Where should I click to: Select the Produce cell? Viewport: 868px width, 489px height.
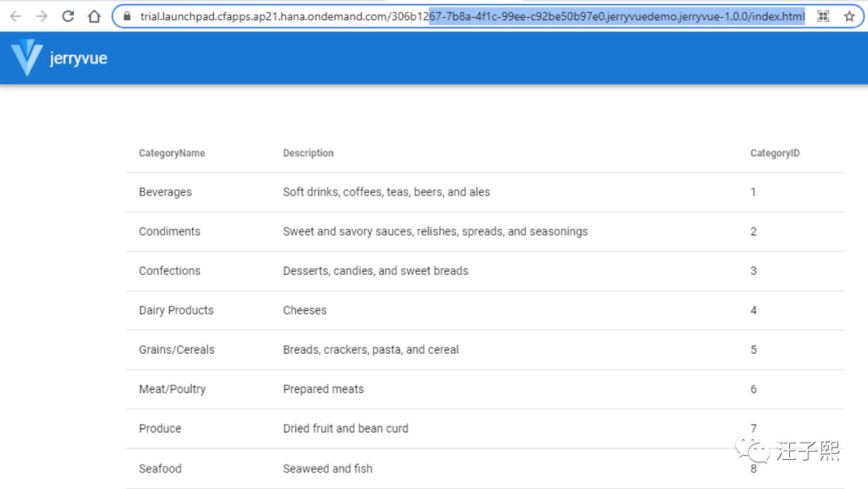point(160,429)
